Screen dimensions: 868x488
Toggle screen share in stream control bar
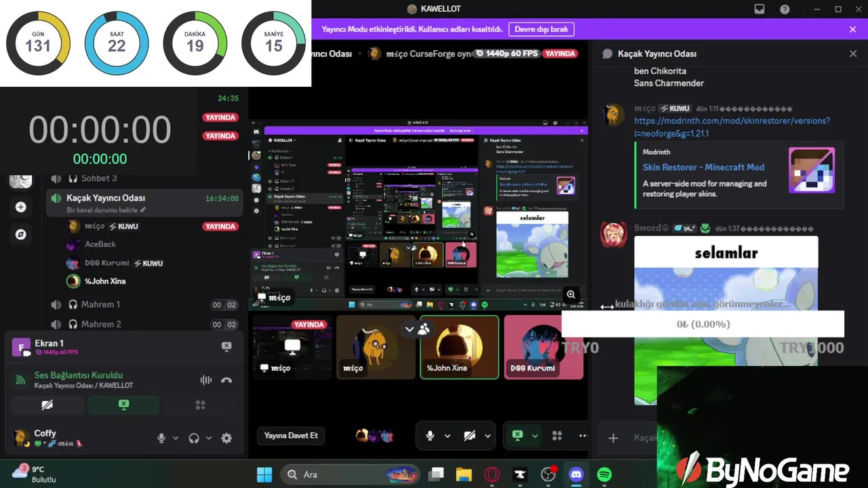click(517, 436)
